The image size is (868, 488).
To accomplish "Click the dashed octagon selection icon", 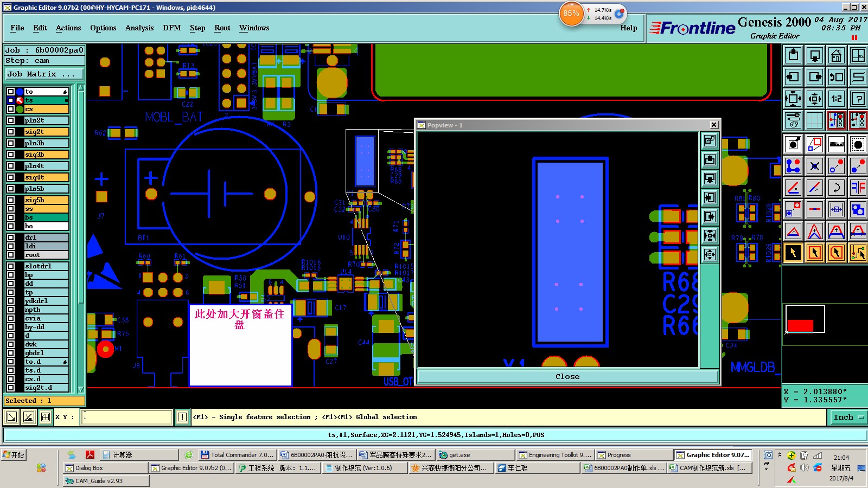I will click(x=858, y=144).
